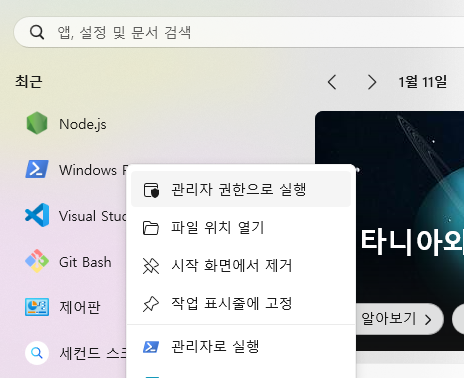
Task: Choose 시작 화면에서 제거 in context menu
Action: (x=241, y=266)
